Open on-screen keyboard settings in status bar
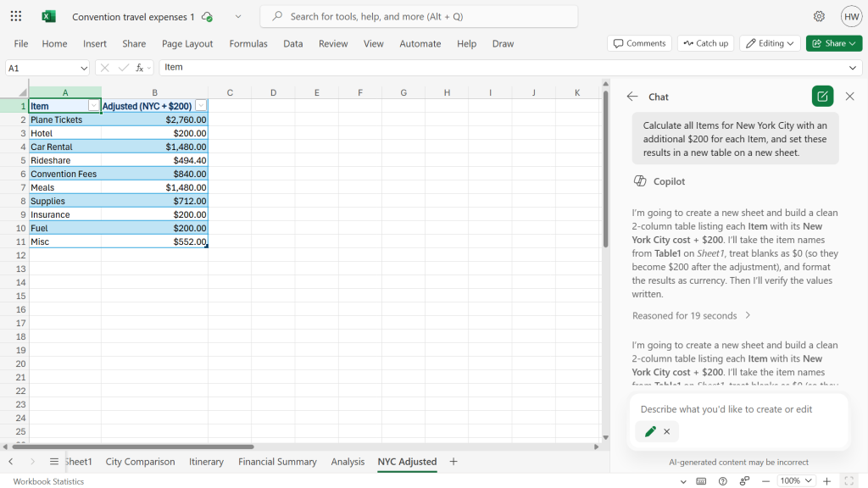The height and width of the screenshot is (488, 868). (x=701, y=480)
